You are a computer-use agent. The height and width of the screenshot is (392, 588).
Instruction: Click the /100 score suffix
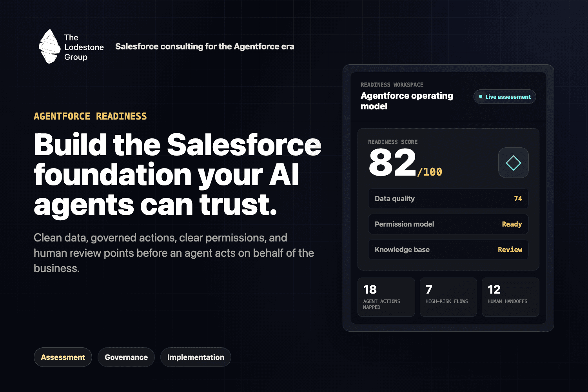tap(430, 172)
